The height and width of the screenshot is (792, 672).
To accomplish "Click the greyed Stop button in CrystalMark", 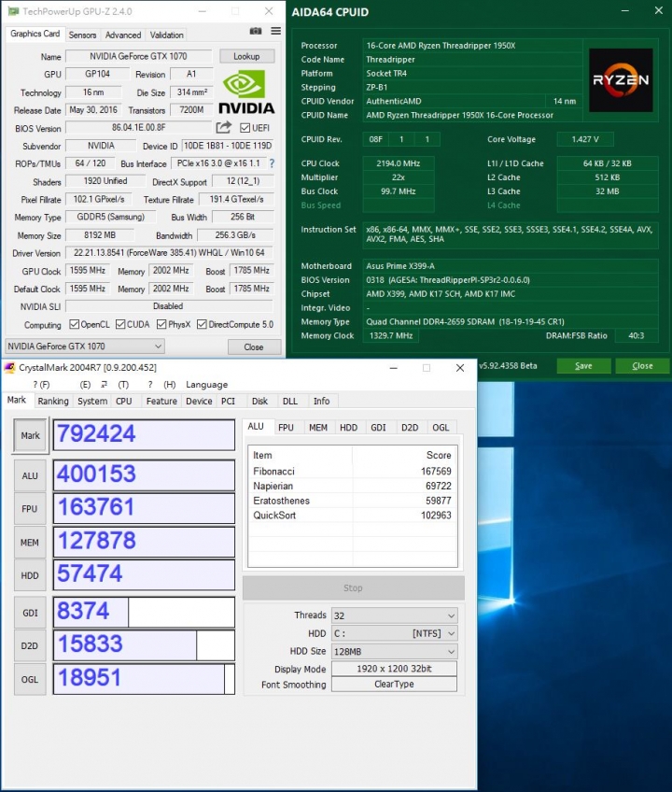I will [x=353, y=588].
